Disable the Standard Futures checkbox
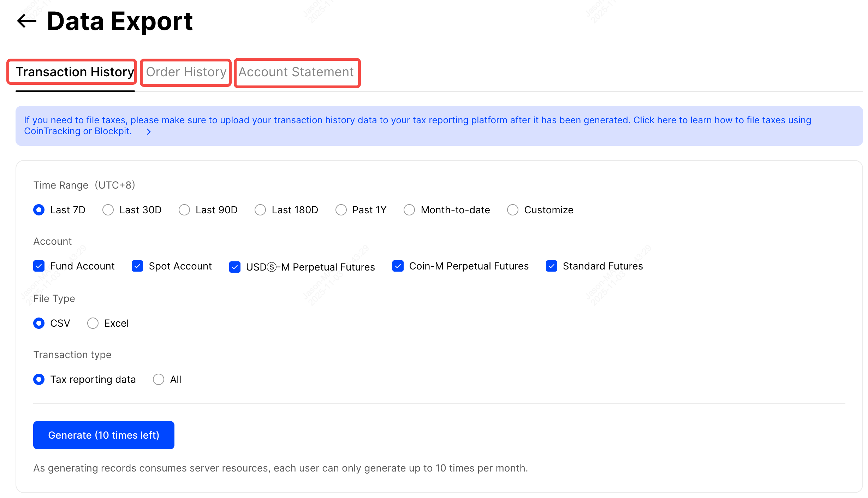The image size is (868, 498). (x=552, y=266)
